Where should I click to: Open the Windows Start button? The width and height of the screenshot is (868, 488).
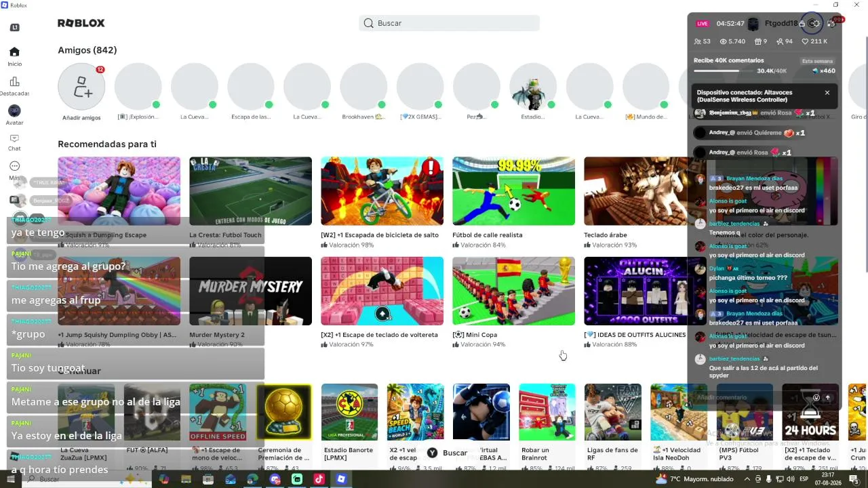pyautogui.click(x=9, y=479)
